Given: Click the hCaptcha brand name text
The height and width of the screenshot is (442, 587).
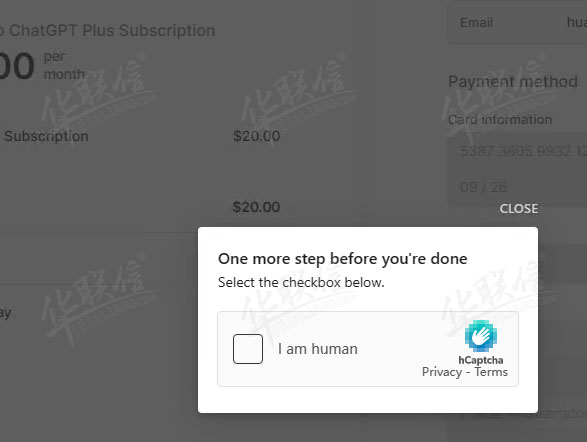Looking at the screenshot, I should tap(481, 360).
